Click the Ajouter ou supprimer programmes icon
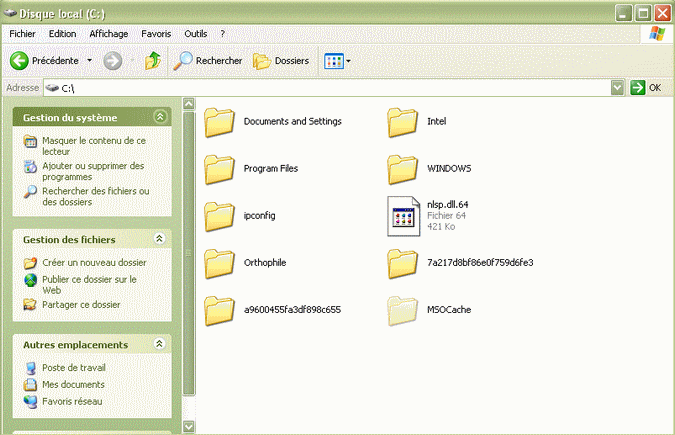The image size is (675, 435). coord(30,167)
